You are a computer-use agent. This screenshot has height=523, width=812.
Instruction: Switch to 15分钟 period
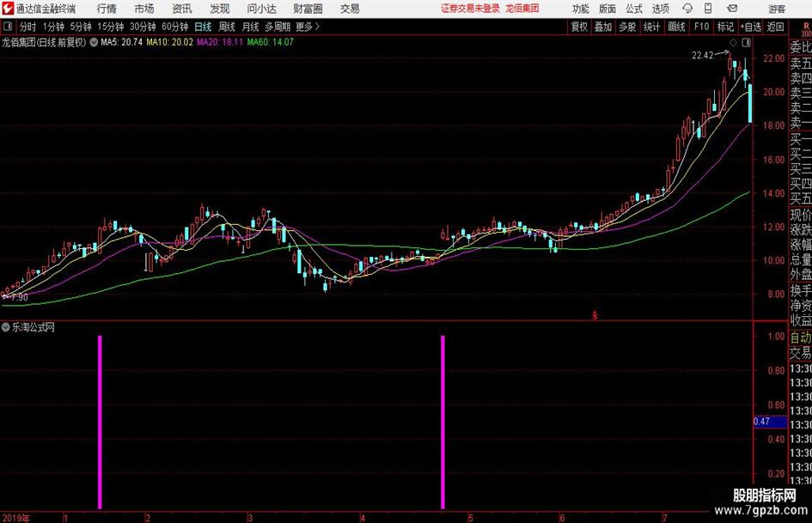(x=110, y=27)
